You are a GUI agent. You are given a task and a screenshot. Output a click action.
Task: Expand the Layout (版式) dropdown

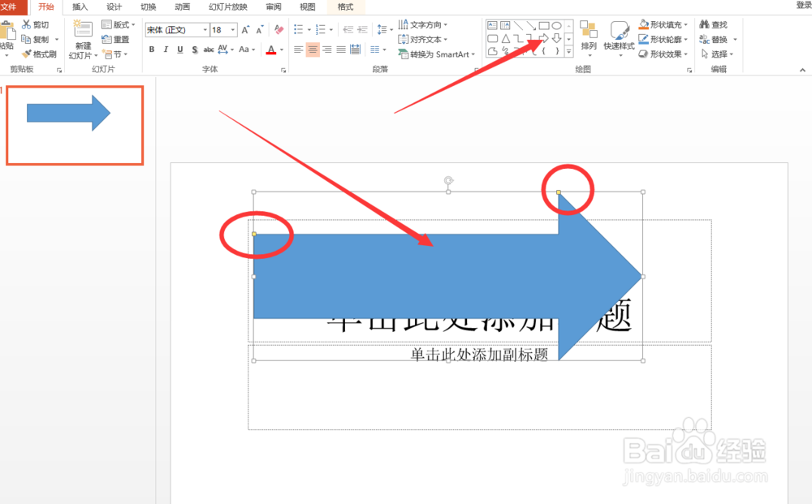(x=119, y=24)
